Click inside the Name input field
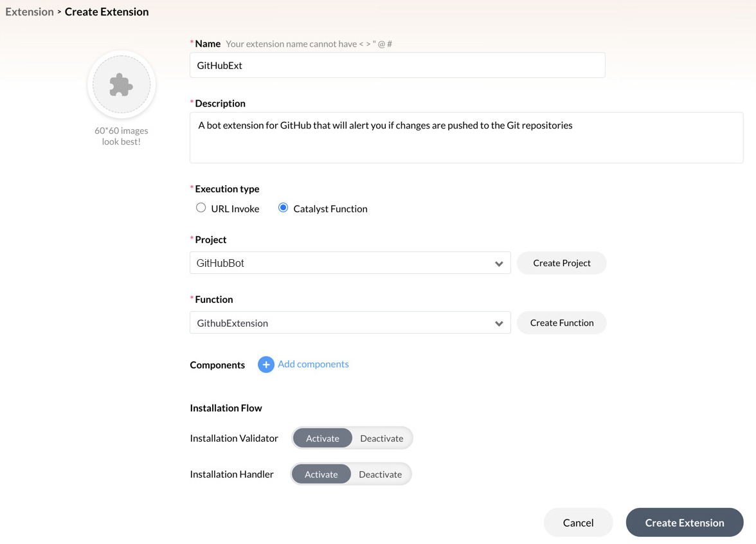Image resolution: width=756 pixels, height=544 pixels. (x=397, y=65)
